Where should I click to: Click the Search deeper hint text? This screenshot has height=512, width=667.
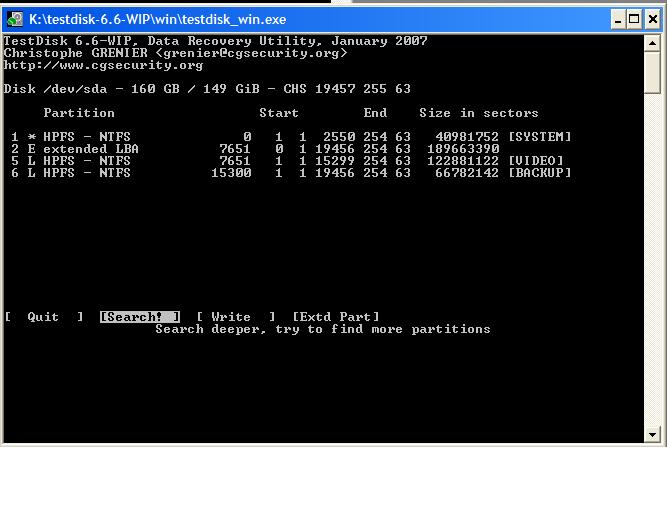323,329
